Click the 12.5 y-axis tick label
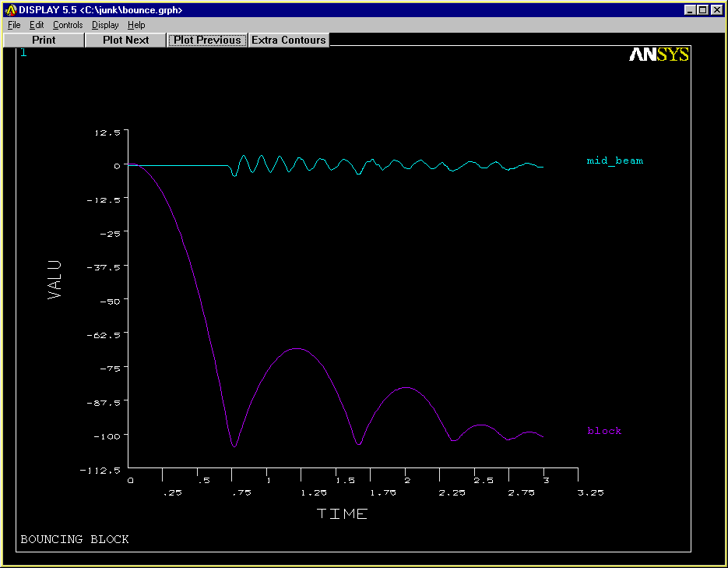This screenshot has width=728, height=568. [107, 132]
